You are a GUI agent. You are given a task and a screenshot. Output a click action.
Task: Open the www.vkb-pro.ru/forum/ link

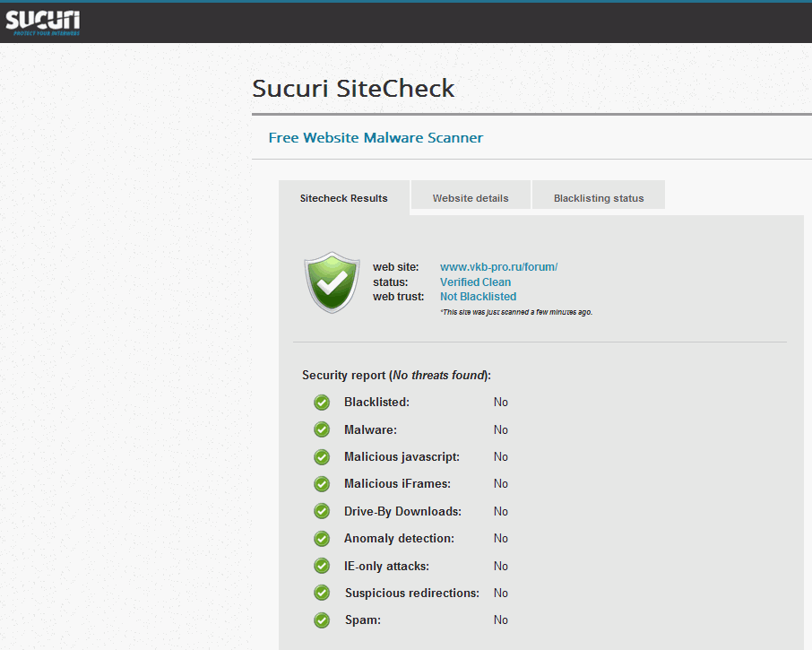pyautogui.click(x=498, y=267)
